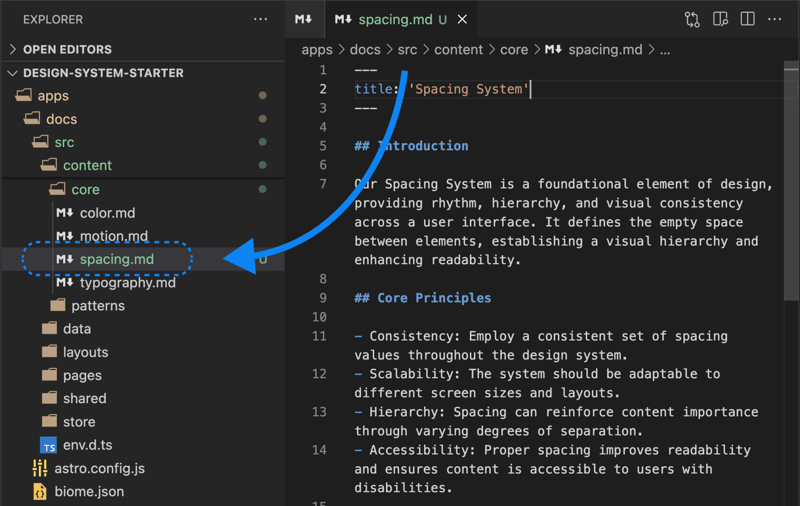
Task: Click the content breadcrumb segment
Action: pos(458,50)
